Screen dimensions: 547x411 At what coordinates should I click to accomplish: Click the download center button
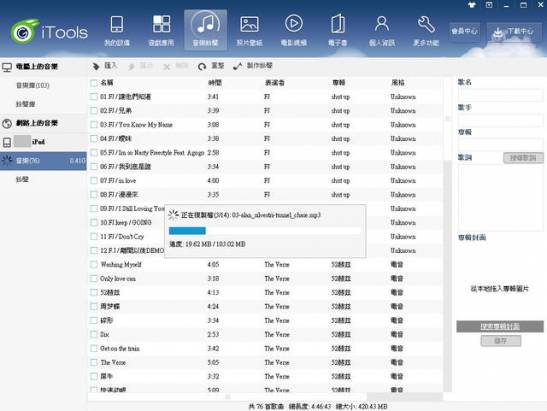pyautogui.click(x=514, y=32)
